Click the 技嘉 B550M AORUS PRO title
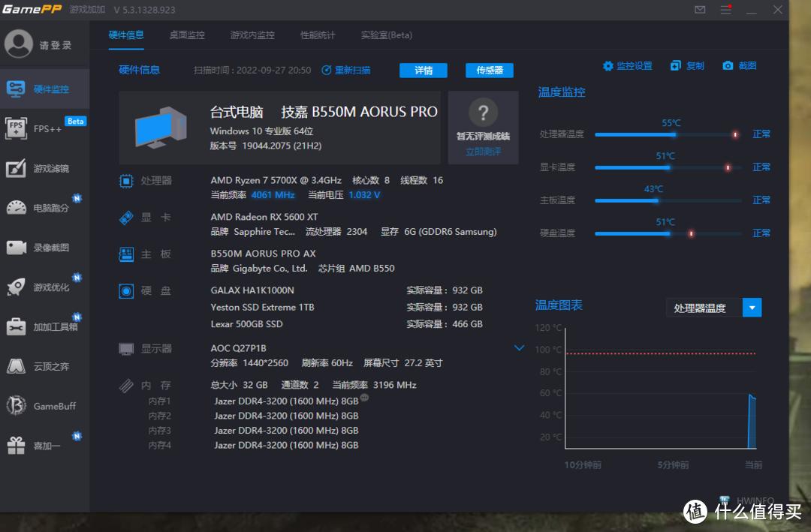Screen dimensions: 811x532 [x=360, y=112]
